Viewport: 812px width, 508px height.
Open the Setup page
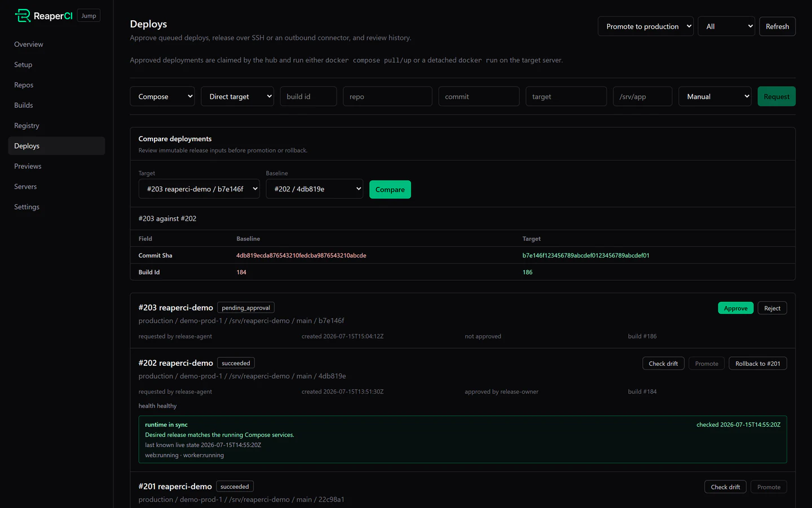tap(56, 64)
